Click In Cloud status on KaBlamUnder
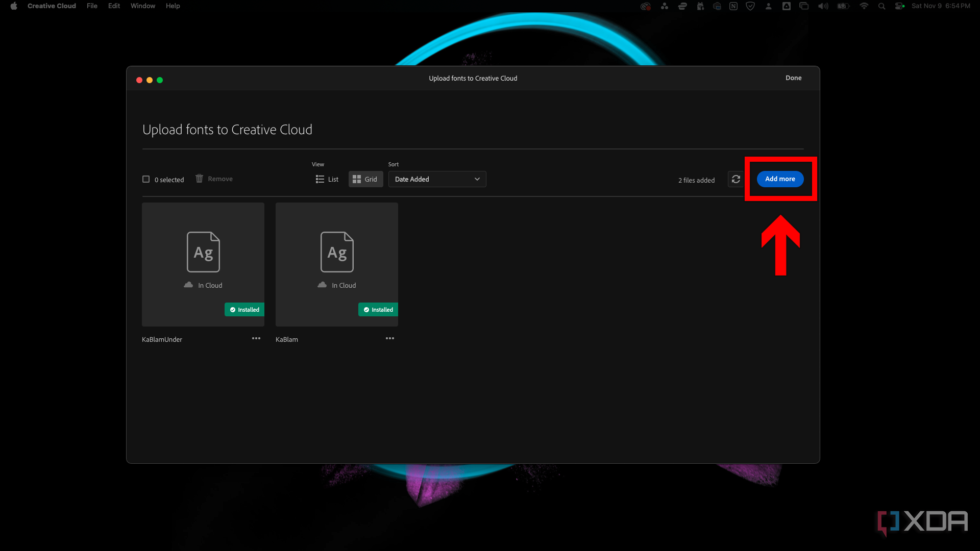Viewport: 980px width, 551px height. 203,285
